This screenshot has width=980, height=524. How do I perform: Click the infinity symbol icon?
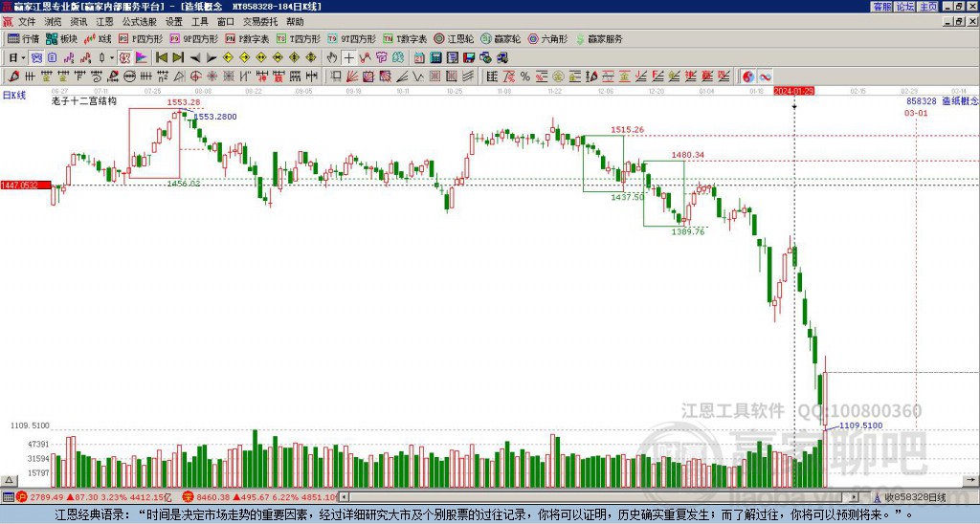click(x=765, y=76)
